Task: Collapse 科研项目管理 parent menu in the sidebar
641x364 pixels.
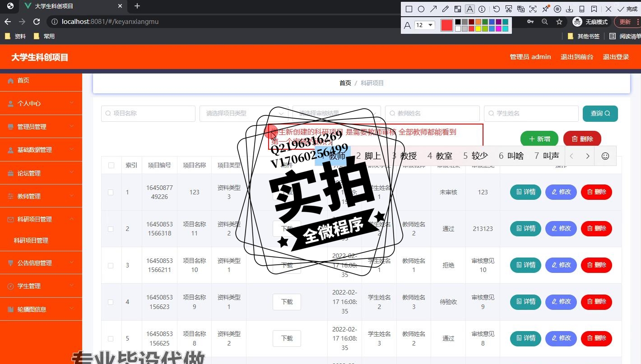Action: pyautogui.click(x=41, y=219)
